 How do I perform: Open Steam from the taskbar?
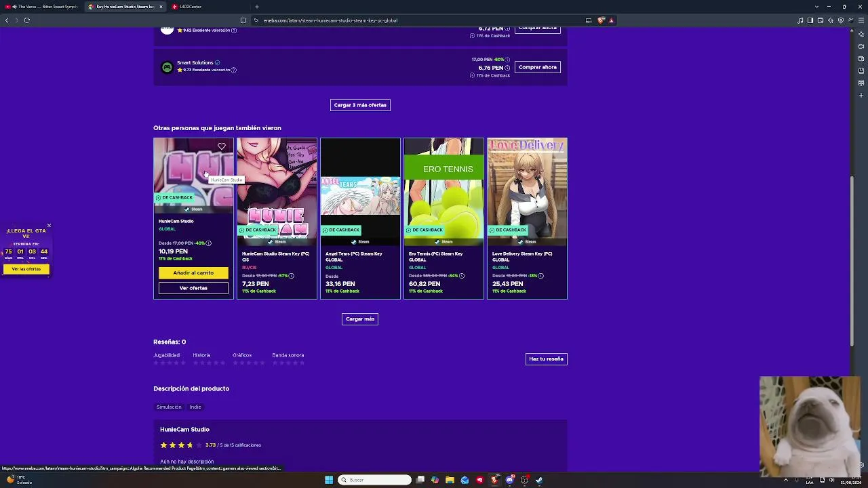[x=539, y=480]
